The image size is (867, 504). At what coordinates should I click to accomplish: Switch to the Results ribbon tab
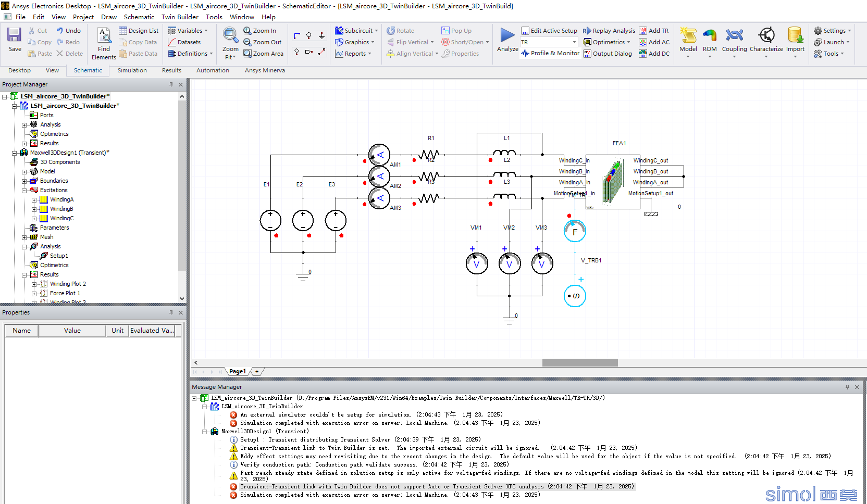pos(171,70)
